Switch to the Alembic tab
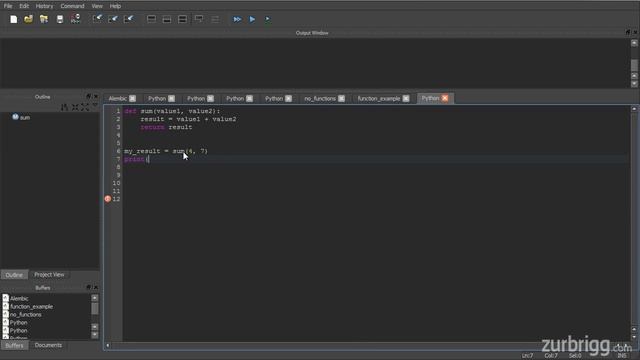The height and width of the screenshot is (360, 640). 118,98
